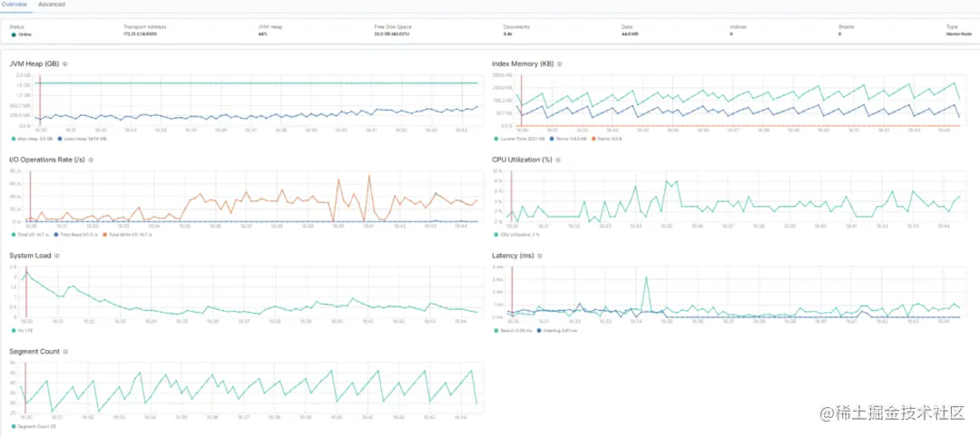The image size is (980, 437).
Task: Click the highest peak in I/O Operations chart
Action: pyautogui.click(x=369, y=175)
